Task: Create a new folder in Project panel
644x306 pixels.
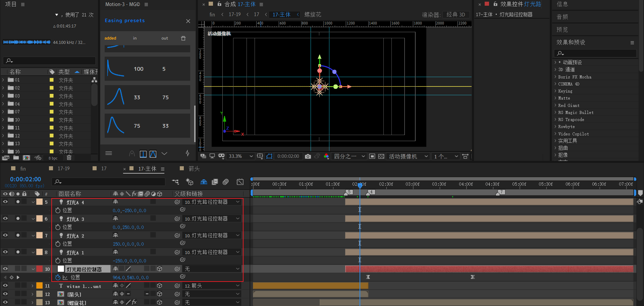Action: pyautogui.click(x=16, y=158)
